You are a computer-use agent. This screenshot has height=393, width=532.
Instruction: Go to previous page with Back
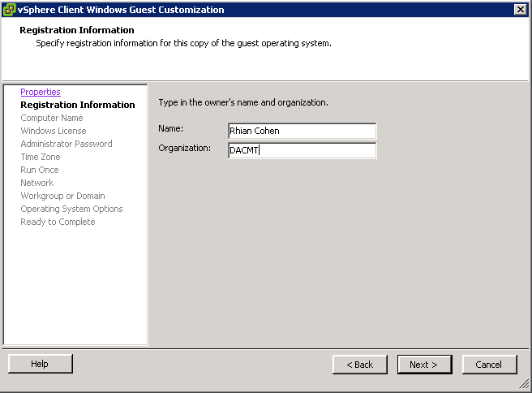click(359, 365)
